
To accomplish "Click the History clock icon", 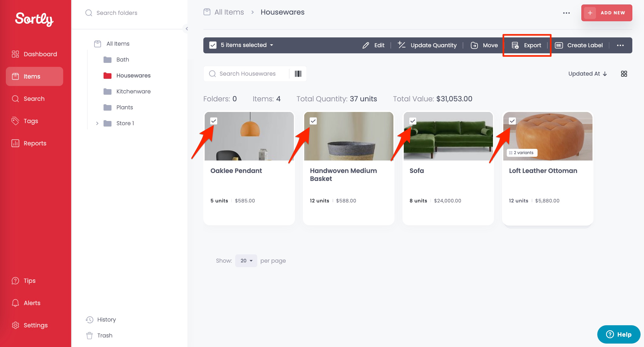I will click(x=89, y=320).
